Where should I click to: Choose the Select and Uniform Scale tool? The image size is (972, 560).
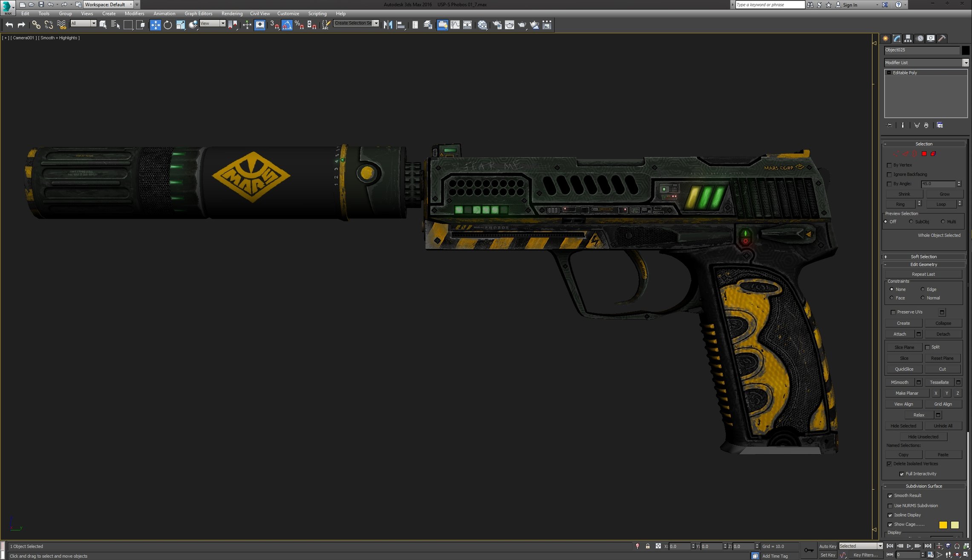point(180,25)
